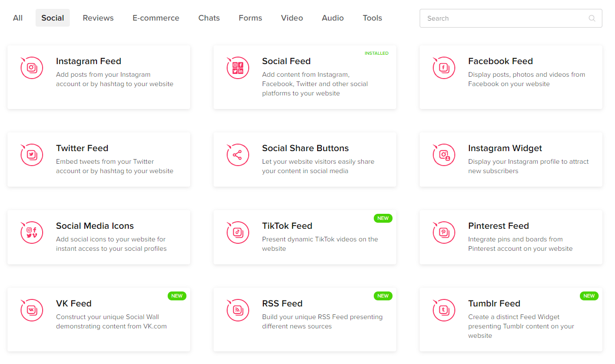The width and height of the screenshot is (615, 364).
Task: Click the Twitter Feed bird icon
Action: (x=32, y=155)
